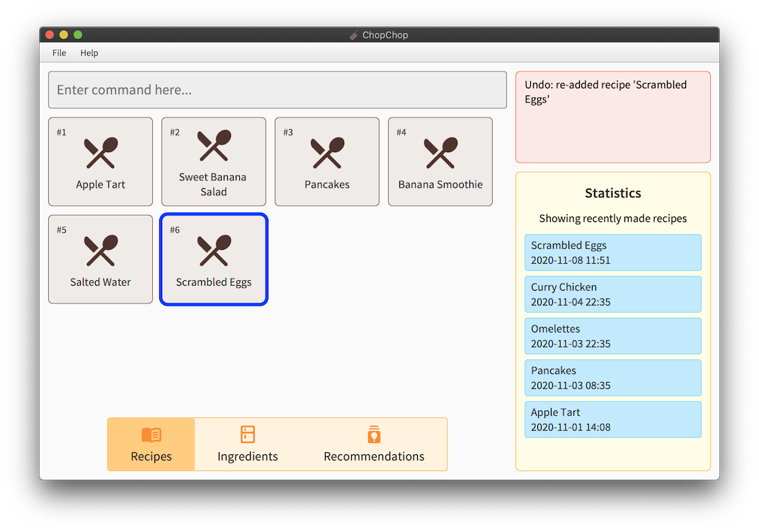This screenshot has width=759, height=532.
Task: Click Omelettes entry in Statistics list
Action: [x=613, y=336]
